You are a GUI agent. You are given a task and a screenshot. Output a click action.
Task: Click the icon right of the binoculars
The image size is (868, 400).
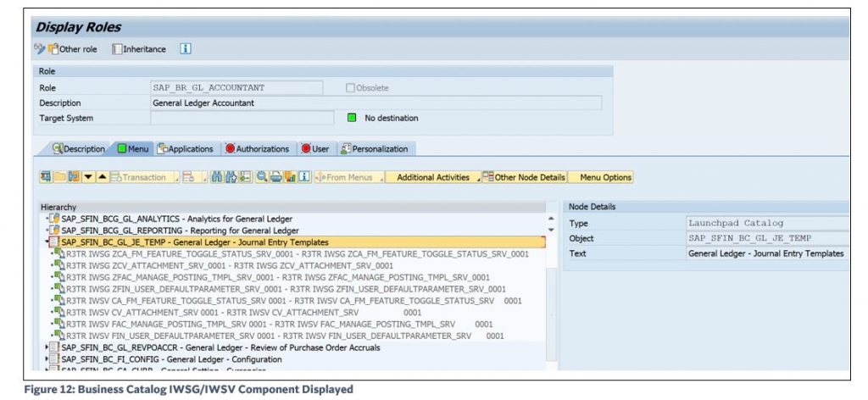pyautogui.click(x=245, y=177)
